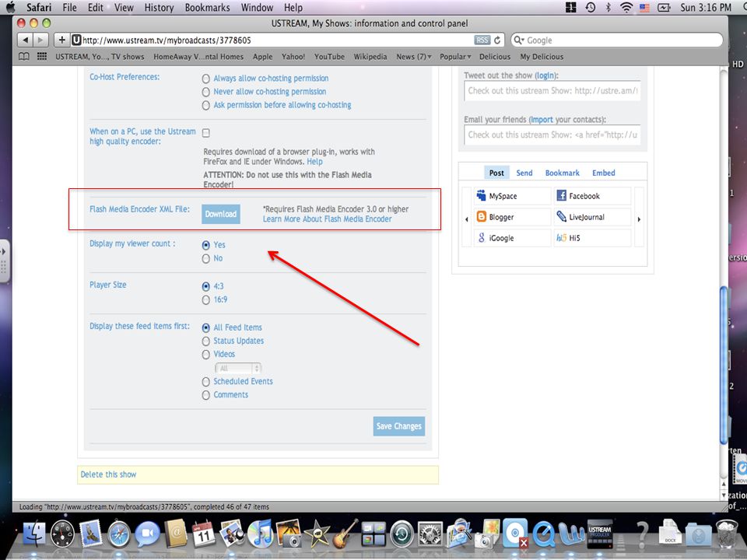Open the Wi-Fi status menu
The width and height of the screenshot is (747, 560).
tap(626, 7)
